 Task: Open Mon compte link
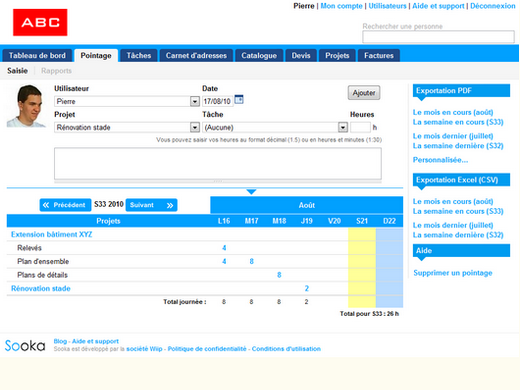click(341, 6)
